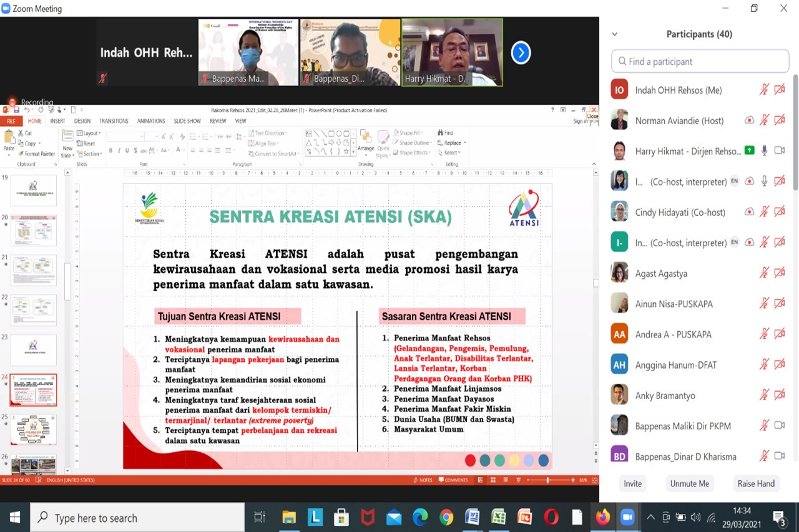Toggle microphone for Harry Hikmat participant
The height and width of the screenshot is (532, 799).
tap(764, 150)
